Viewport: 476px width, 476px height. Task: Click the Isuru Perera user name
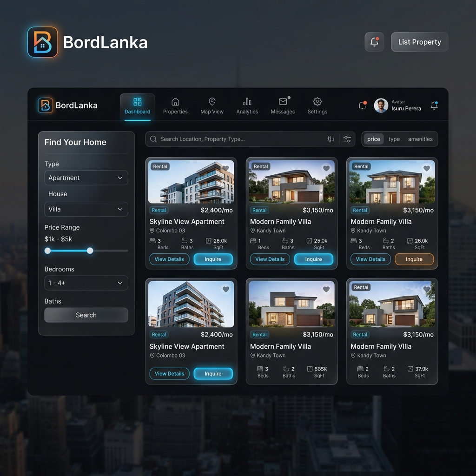pyautogui.click(x=406, y=108)
